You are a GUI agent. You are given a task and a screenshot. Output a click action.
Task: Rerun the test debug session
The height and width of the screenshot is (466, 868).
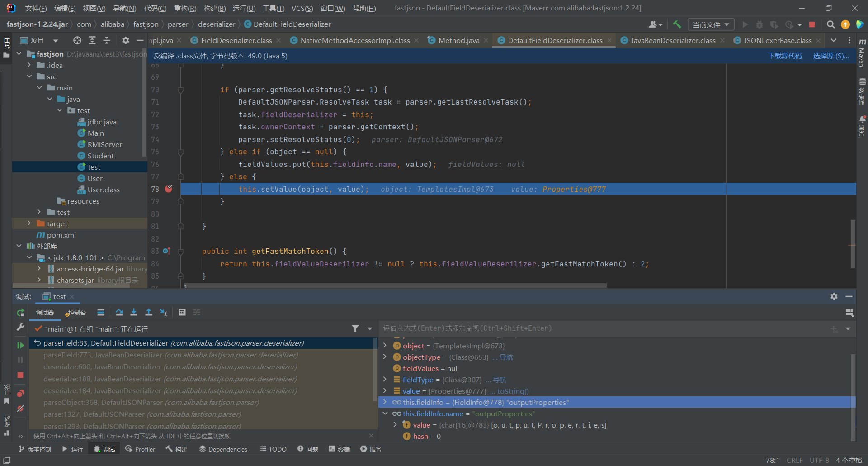pos(20,313)
